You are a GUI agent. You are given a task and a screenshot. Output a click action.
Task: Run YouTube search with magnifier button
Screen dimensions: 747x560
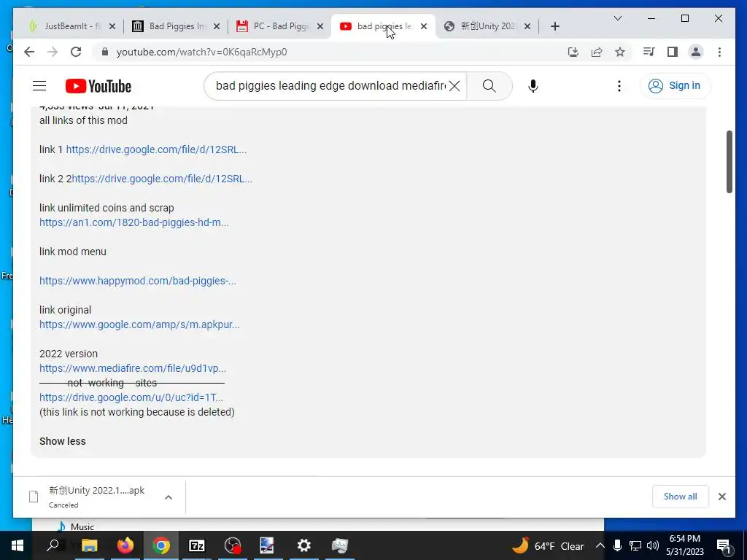489,86
